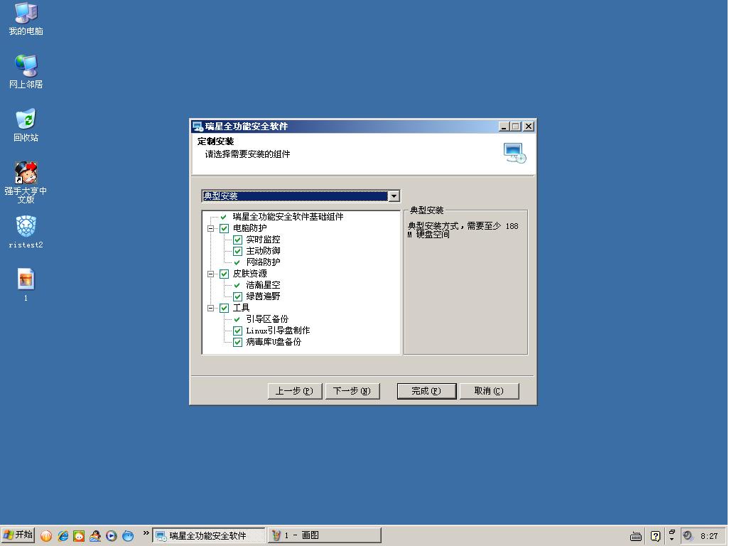
Task: Select the 网络防护 tree item
Action: 263,262
